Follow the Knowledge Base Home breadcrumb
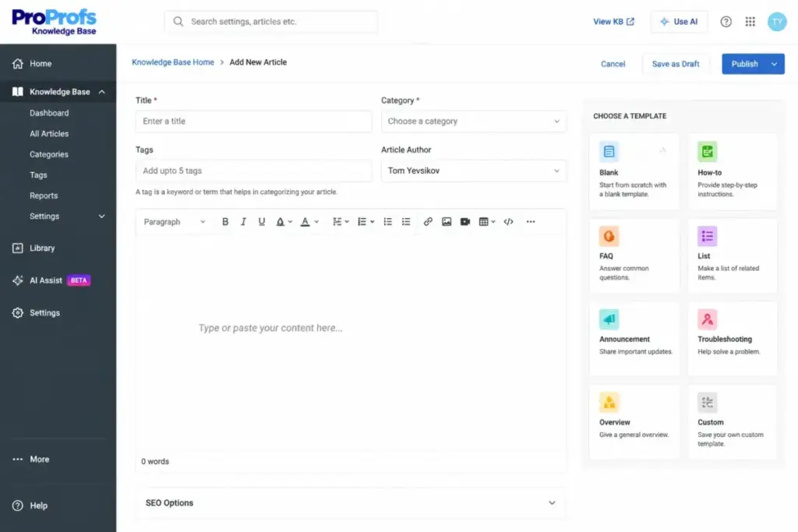Viewport: 798px width, 532px height. 173,62
